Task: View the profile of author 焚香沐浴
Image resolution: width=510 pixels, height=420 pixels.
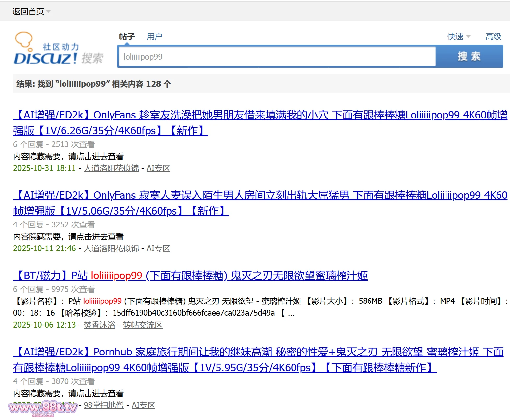Action: click(x=99, y=325)
